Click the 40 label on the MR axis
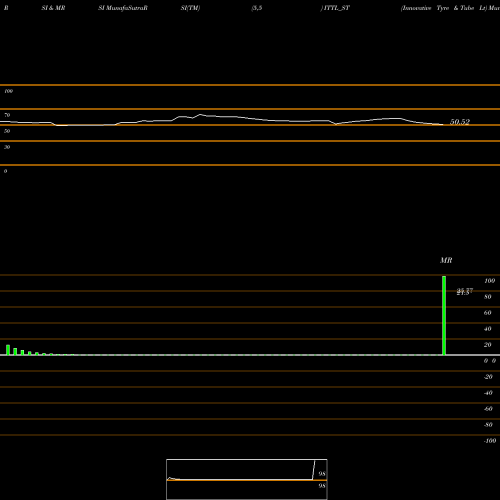This screenshot has height=500, width=500. pyautogui.click(x=488, y=329)
